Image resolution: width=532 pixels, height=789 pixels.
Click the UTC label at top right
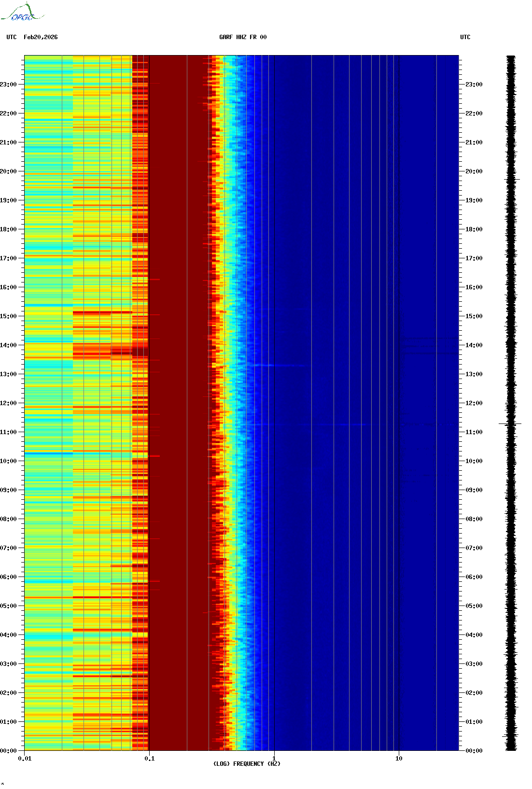click(465, 37)
